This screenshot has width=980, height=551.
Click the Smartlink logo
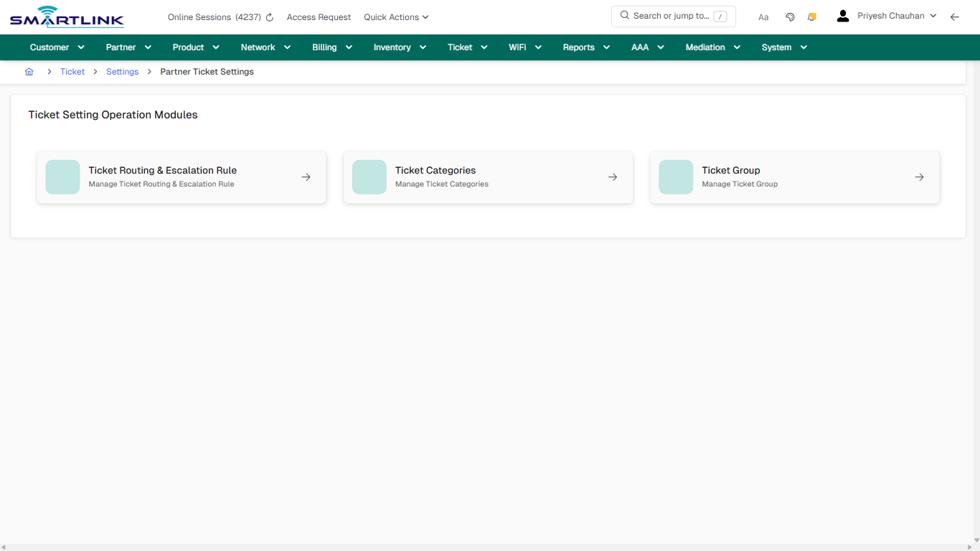tap(66, 17)
